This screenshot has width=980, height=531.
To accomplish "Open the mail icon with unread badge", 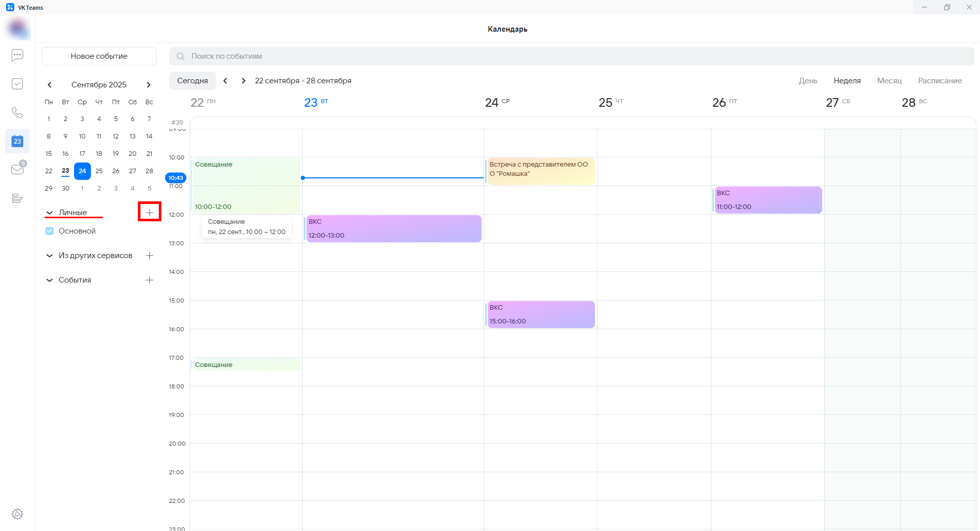I will [x=17, y=169].
